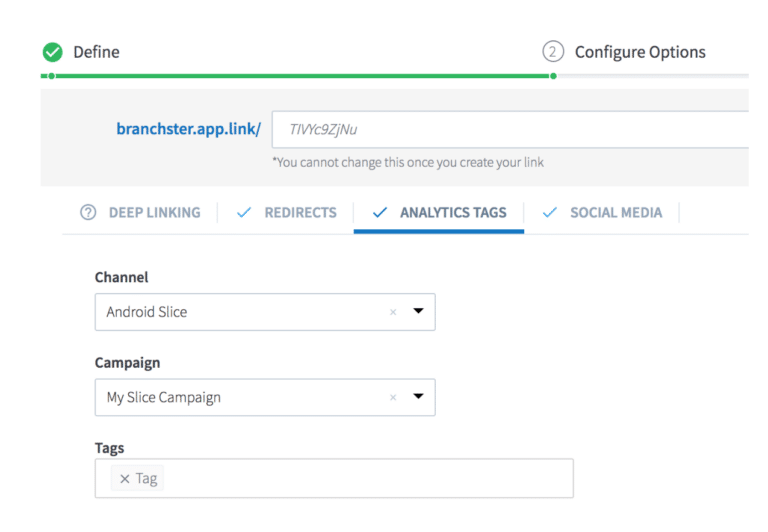Open the Android Slice channel combo box

pos(240,312)
